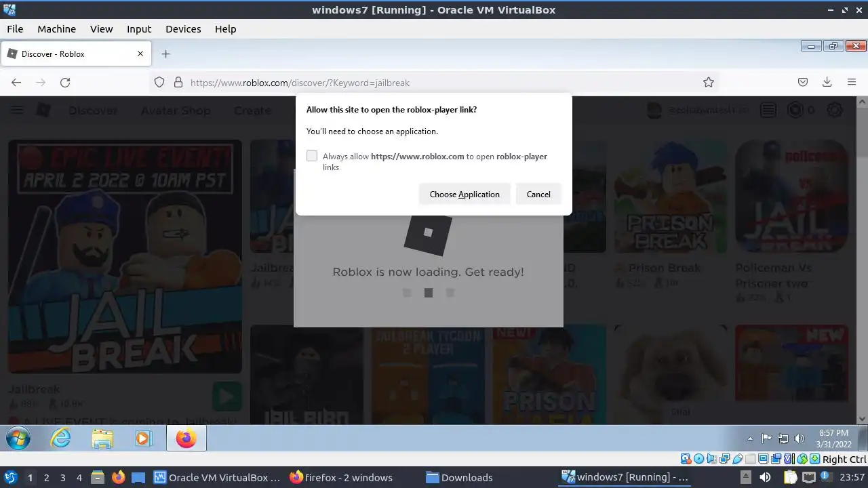Open the VirtualBox Help menu
The width and height of the screenshot is (868, 488).
tap(226, 29)
